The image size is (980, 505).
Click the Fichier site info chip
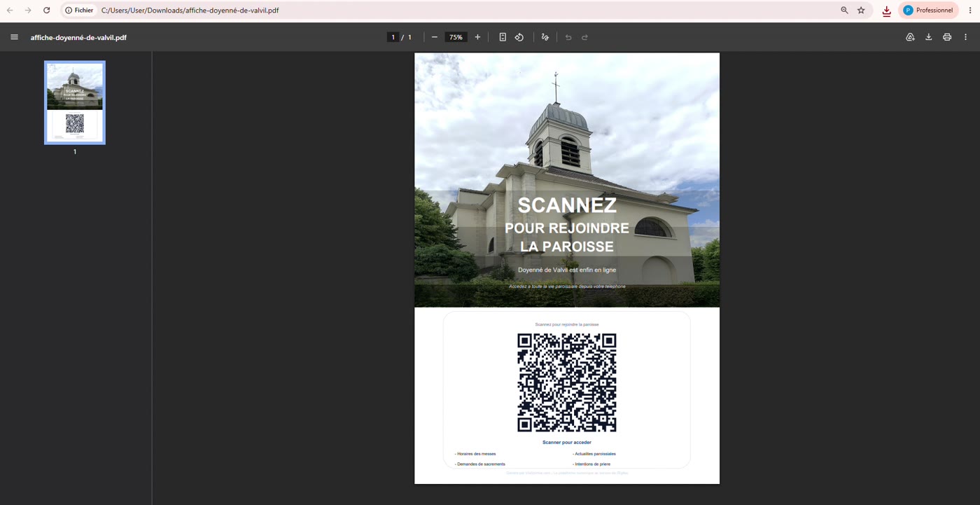pyautogui.click(x=79, y=11)
